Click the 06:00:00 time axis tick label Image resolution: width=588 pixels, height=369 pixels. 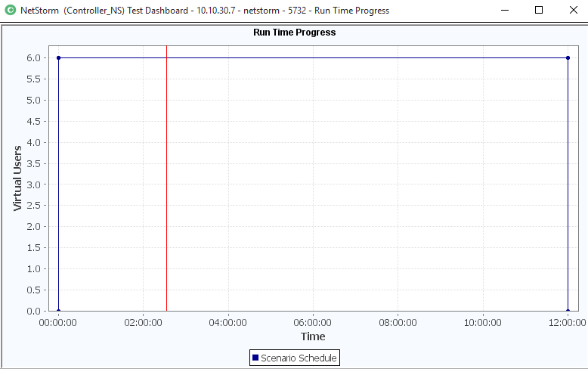(x=313, y=323)
